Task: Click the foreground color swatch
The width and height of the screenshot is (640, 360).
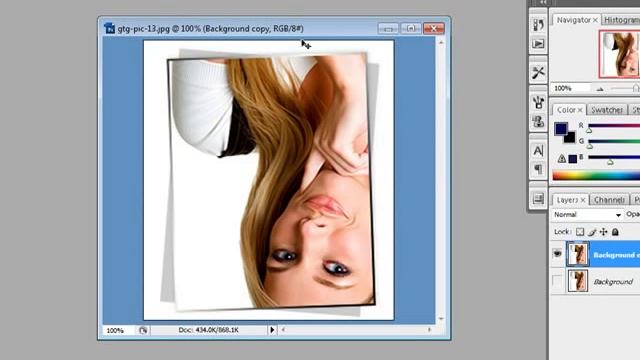Action: pos(560,128)
